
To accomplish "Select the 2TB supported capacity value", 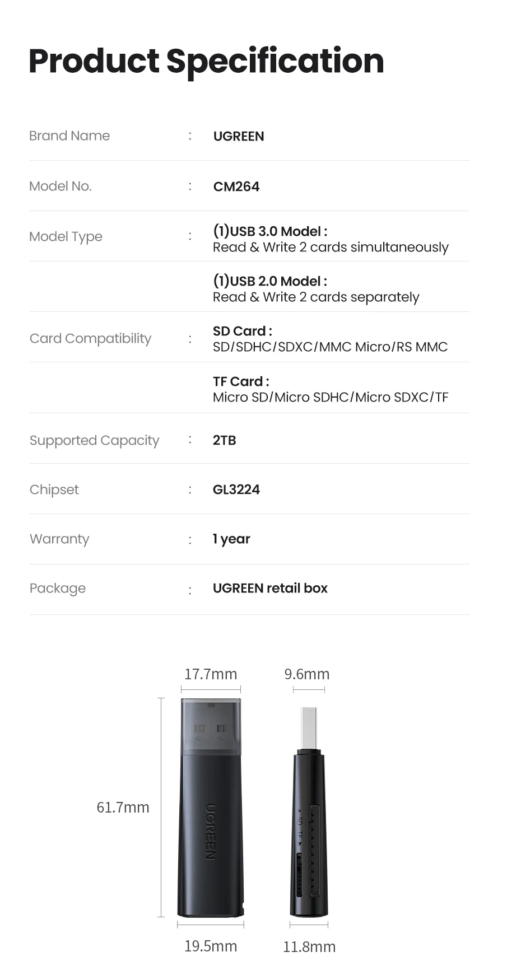I will (224, 441).
